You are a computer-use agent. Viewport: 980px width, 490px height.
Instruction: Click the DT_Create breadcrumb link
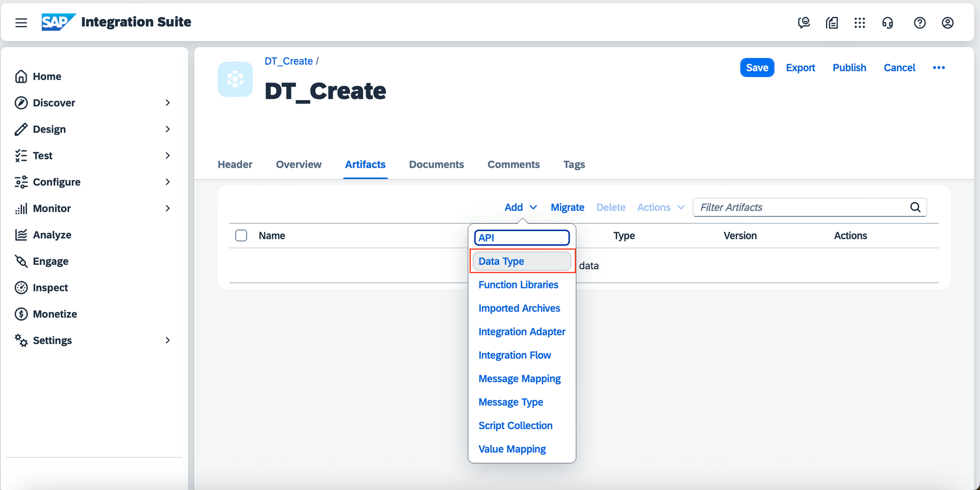click(288, 61)
